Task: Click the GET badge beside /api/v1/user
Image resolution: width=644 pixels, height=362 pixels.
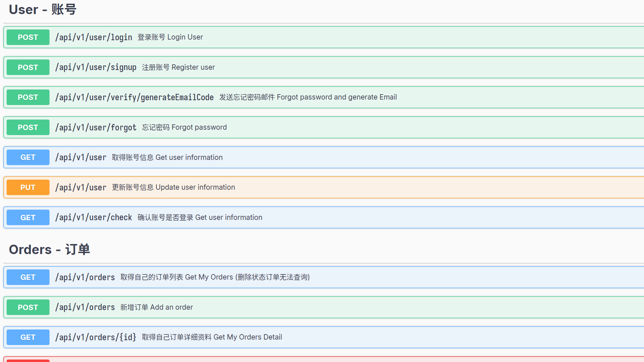Action: (x=28, y=157)
